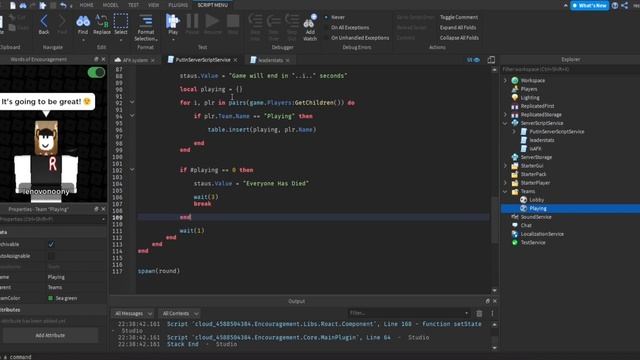
Task: Open the All Messages dropdown in Output
Action: pos(133,313)
